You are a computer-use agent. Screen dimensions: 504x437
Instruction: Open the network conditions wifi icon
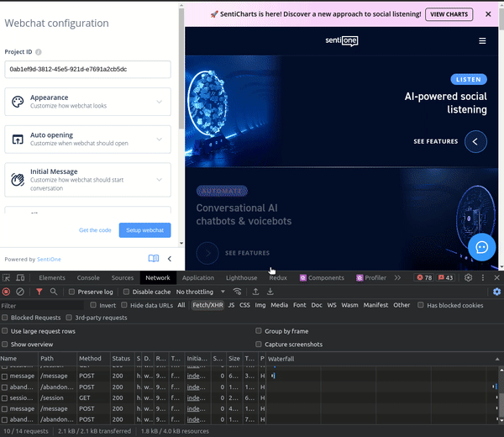click(x=237, y=292)
